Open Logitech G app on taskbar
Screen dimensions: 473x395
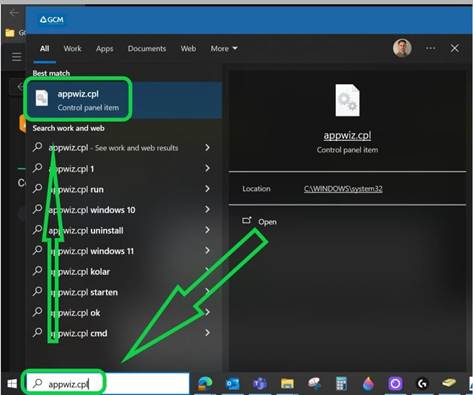point(422,384)
